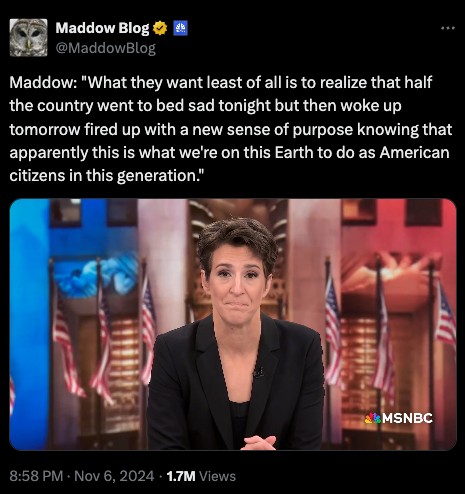Visit the @MaddowBlog handle link
This screenshot has height=494, width=465.
pyautogui.click(x=106, y=48)
